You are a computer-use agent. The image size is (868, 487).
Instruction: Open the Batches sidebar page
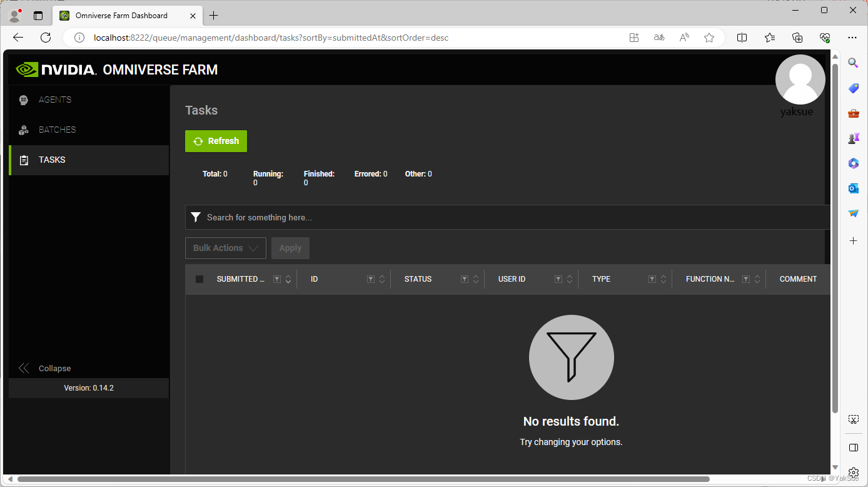point(89,130)
